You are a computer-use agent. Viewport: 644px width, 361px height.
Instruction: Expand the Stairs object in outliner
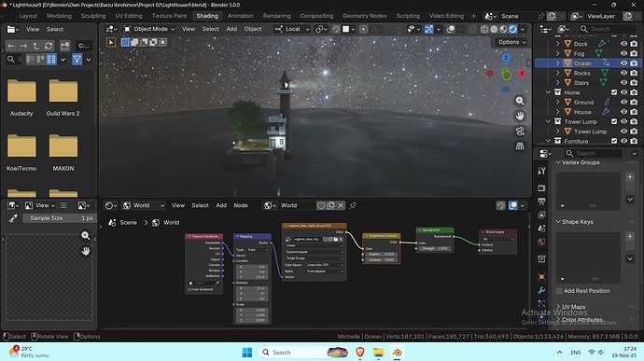point(558,82)
